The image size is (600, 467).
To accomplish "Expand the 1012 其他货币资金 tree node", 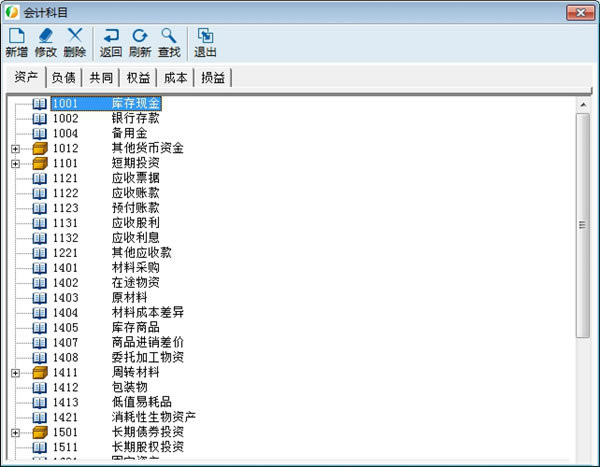I will (15, 148).
